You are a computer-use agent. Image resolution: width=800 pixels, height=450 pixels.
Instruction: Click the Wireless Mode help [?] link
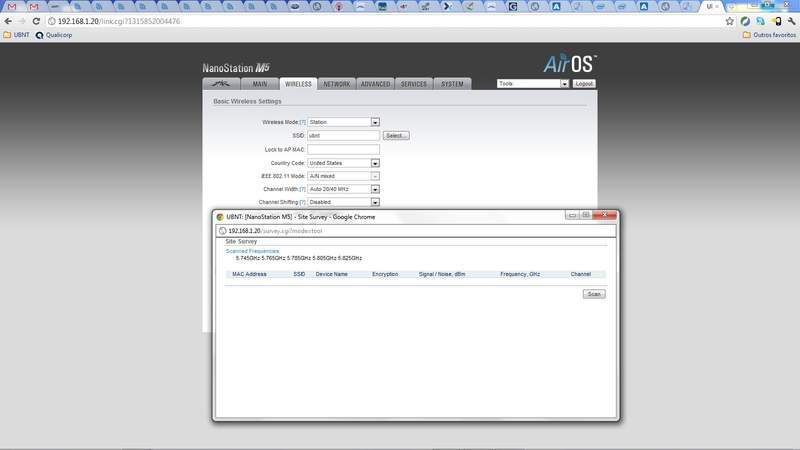303,122
